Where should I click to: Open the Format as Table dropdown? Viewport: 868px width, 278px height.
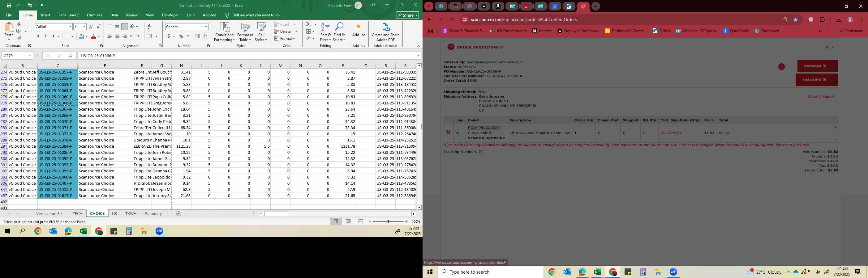(245, 32)
